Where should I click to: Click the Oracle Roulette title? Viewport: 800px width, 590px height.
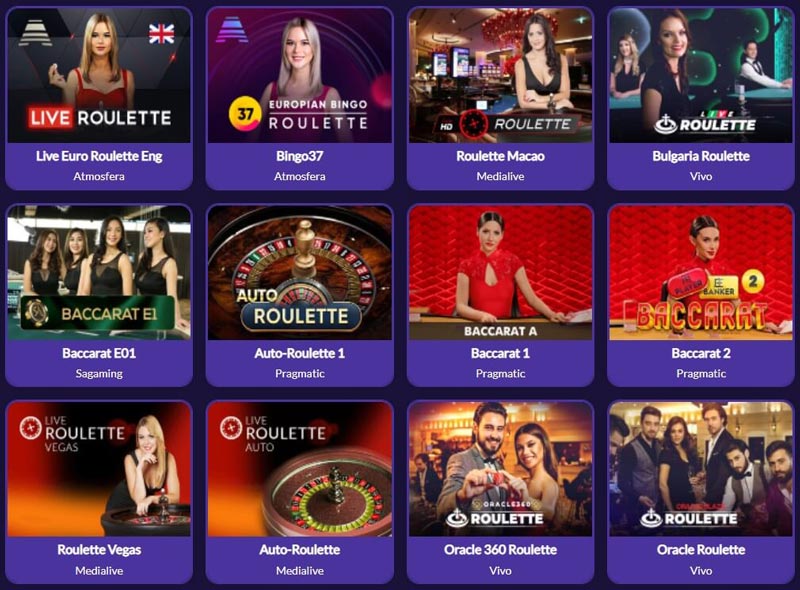[701, 550]
